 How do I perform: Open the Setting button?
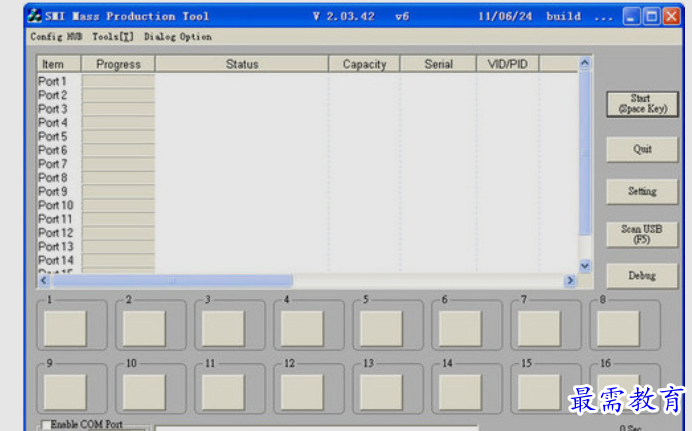pyautogui.click(x=642, y=191)
